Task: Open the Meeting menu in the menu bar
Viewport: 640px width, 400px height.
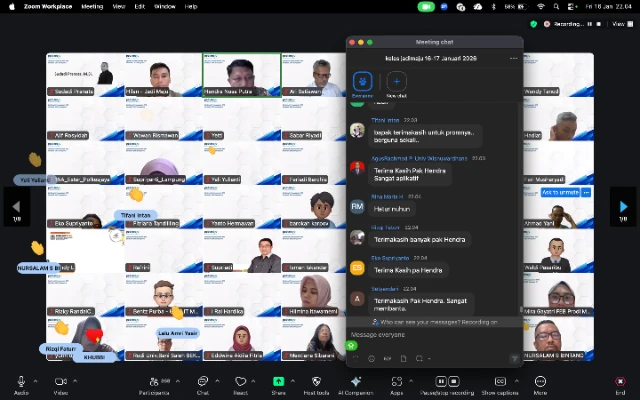Action: (x=92, y=6)
